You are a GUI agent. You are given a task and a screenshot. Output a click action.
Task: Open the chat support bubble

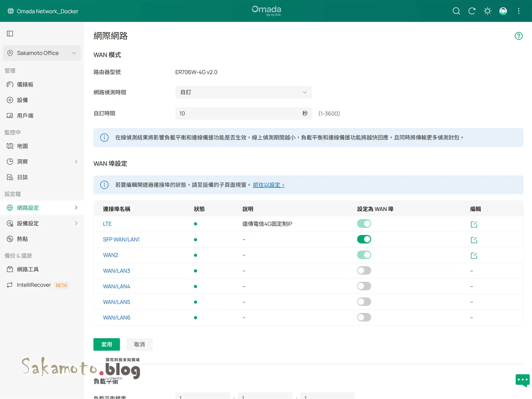click(x=522, y=380)
